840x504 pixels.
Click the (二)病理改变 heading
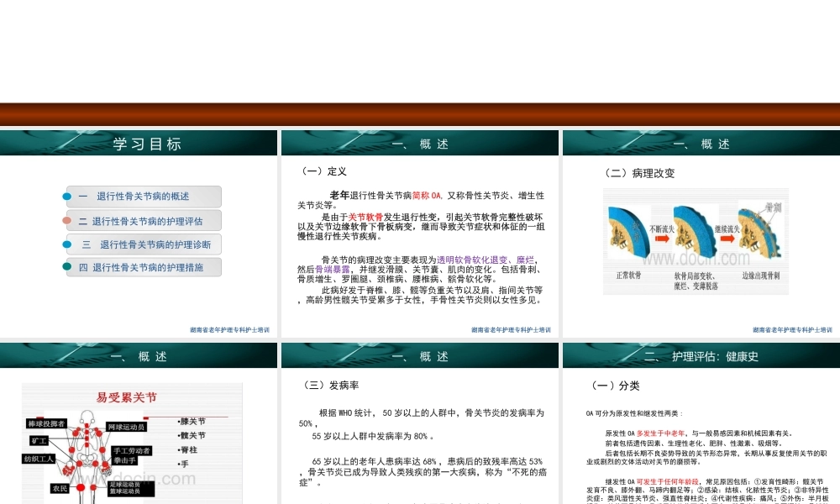(x=639, y=173)
